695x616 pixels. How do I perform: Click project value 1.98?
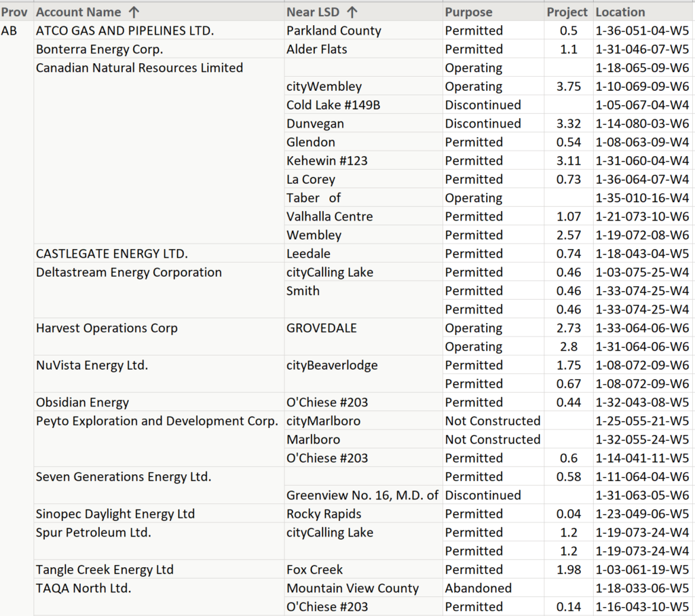click(569, 570)
